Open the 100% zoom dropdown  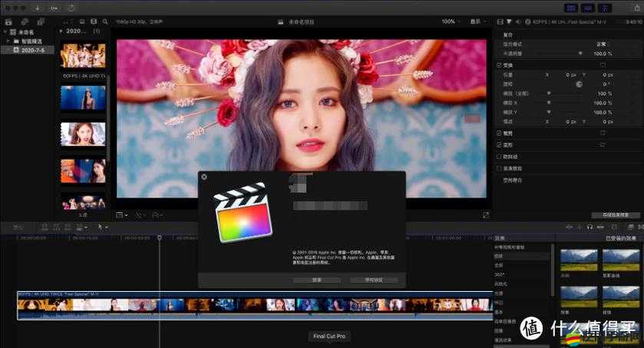tap(451, 22)
